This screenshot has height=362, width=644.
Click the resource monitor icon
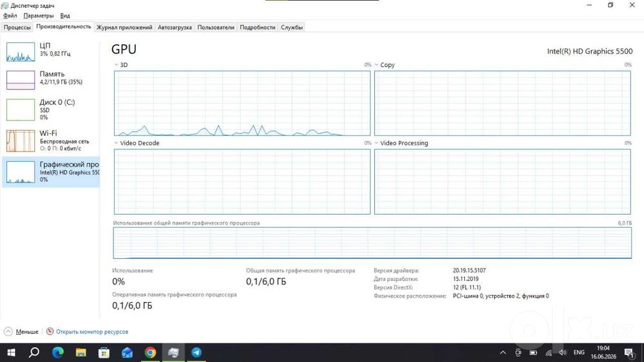pyautogui.click(x=50, y=331)
